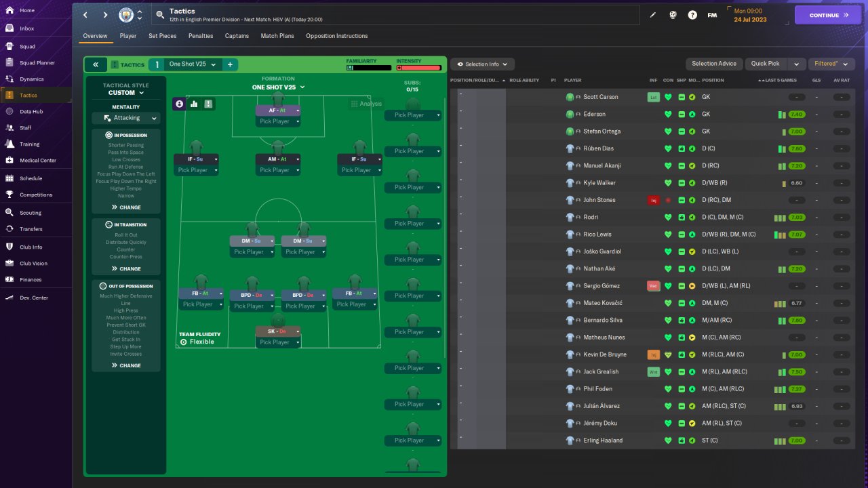
Task: Click the Familiarity progress bar
Action: pos(369,68)
